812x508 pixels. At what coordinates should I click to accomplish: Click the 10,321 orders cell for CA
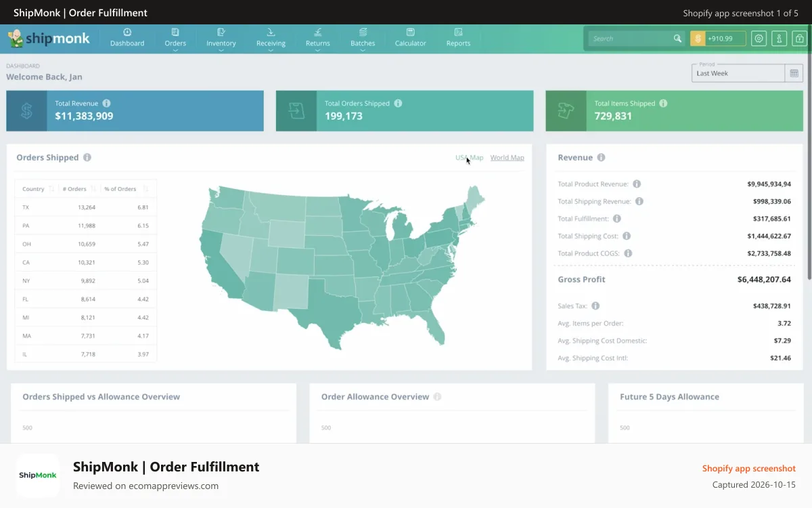(86, 262)
